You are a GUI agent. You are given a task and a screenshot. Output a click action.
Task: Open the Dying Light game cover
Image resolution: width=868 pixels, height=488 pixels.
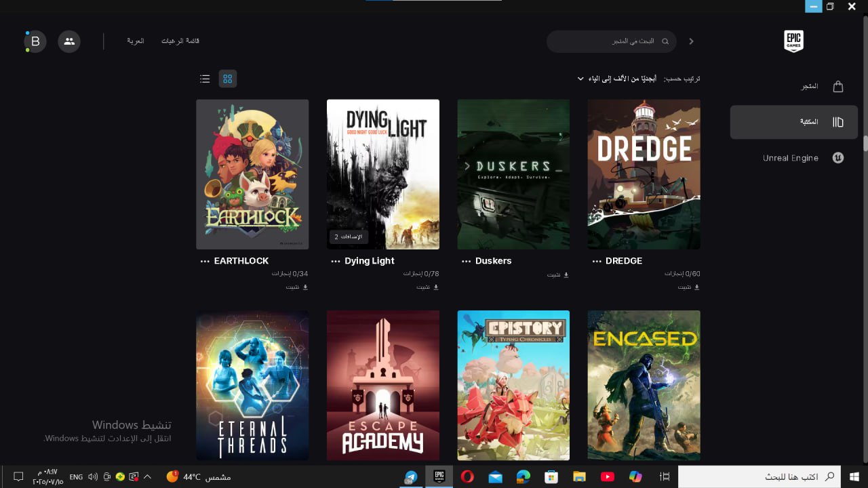[x=383, y=174]
